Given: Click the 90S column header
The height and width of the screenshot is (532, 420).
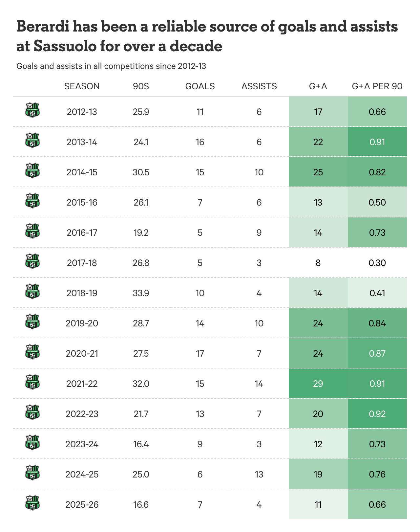Looking at the screenshot, I should (141, 86).
